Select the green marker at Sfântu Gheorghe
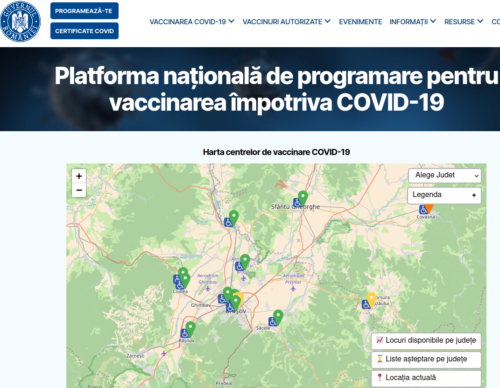Viewport: 500px width, 388px height. click(x=303, y=198)
